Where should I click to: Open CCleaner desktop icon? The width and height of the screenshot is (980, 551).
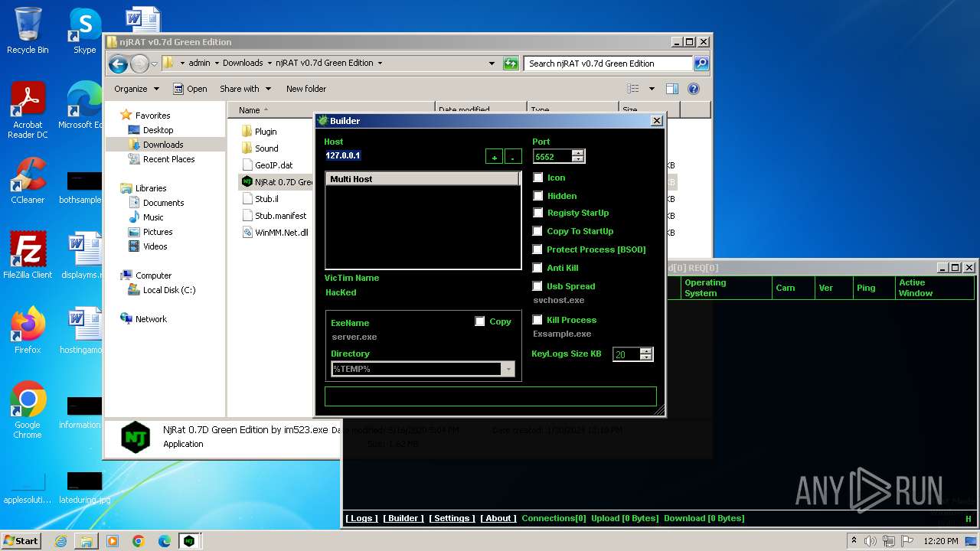(28, 181)
